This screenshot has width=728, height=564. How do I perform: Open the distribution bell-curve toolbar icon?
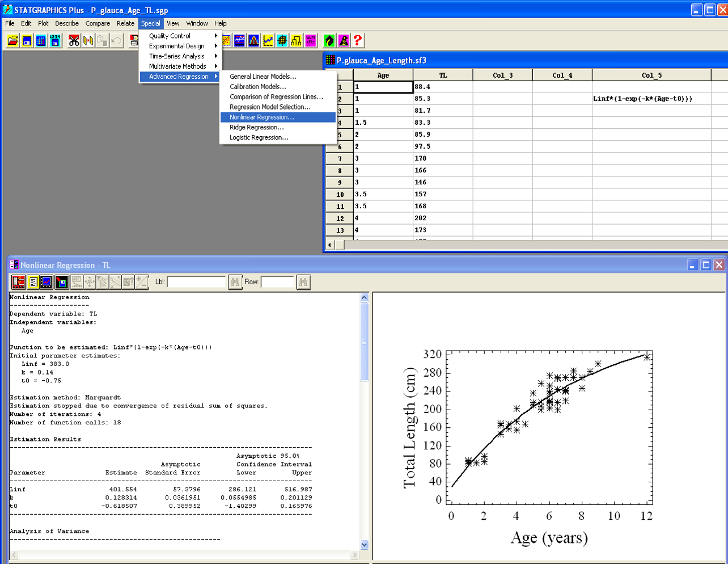click(253, 40)
